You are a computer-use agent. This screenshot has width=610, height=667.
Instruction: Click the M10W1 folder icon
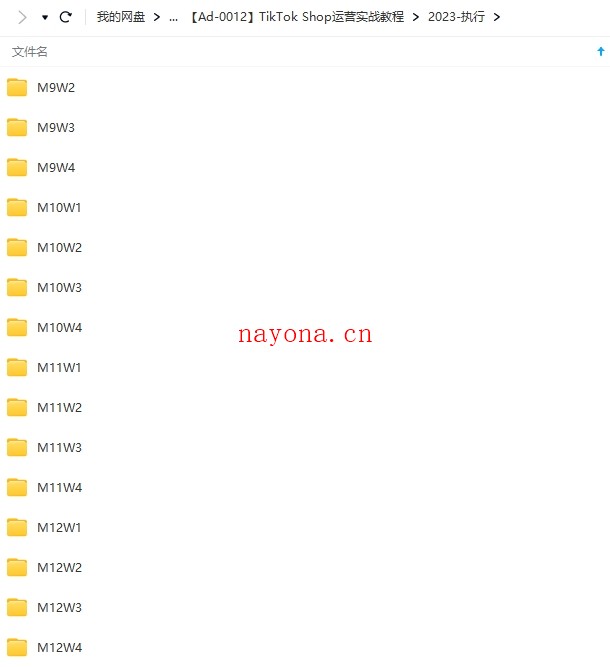(x=17, y=207)
